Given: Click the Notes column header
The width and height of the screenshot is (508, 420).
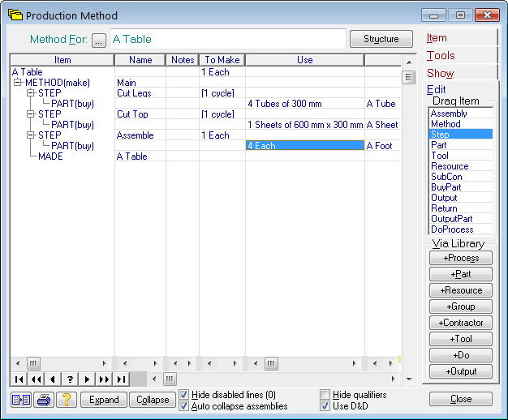Looking at the screenshot, I should pos(183,60).
